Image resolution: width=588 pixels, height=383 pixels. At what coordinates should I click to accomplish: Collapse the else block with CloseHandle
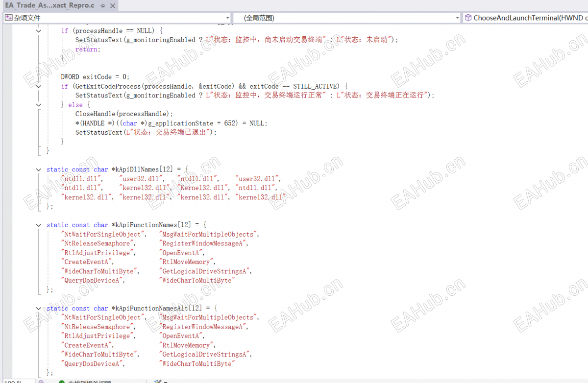(39, 105)
